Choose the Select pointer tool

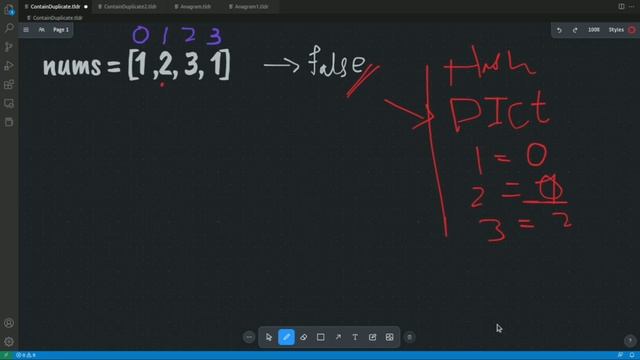click(269, 337)
